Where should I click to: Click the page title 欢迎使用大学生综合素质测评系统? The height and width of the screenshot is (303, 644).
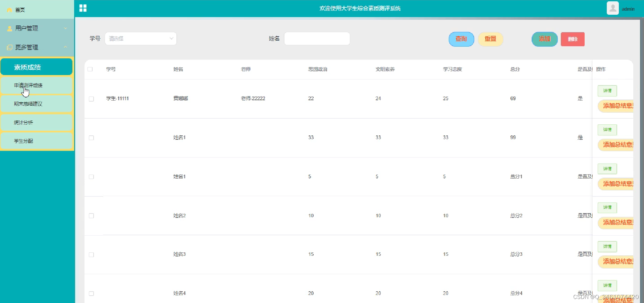click(360, 8)
